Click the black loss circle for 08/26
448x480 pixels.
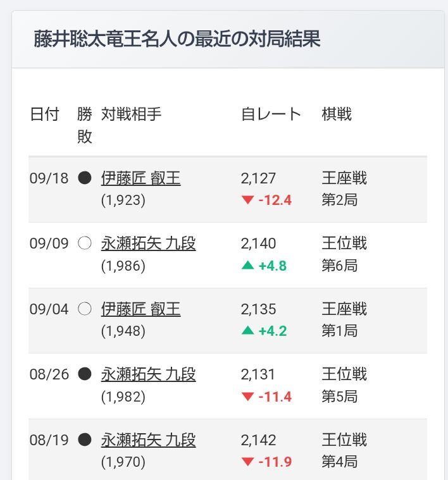point(85,374)
